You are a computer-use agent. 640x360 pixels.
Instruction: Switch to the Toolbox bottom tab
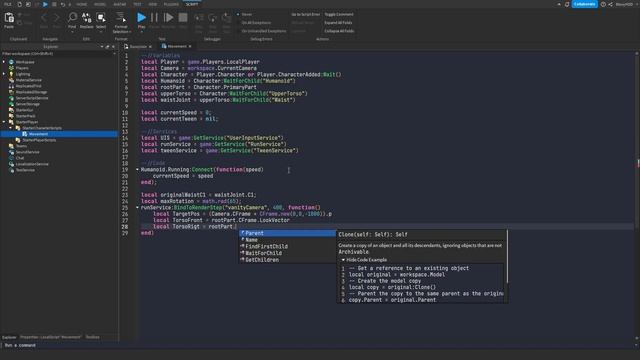[x=93, y=337]
